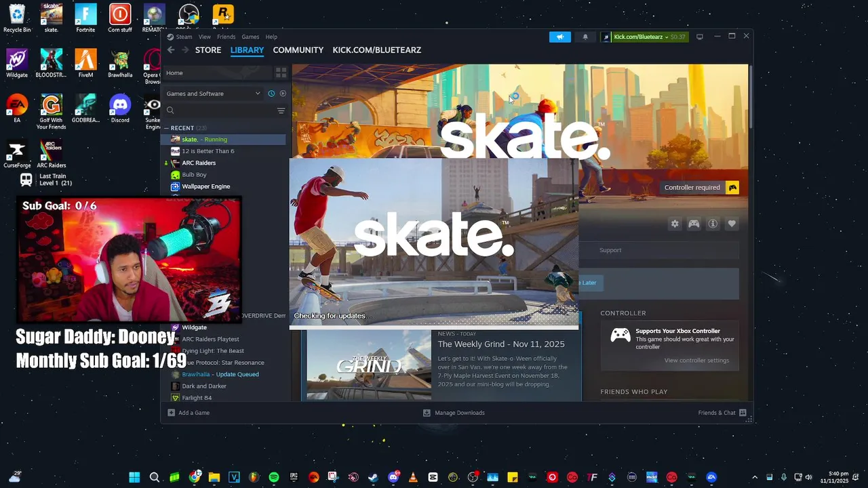Expand the Games and Software dropdown
The image size is (868, 488).
pyautogui.click(x=213, y=94)
